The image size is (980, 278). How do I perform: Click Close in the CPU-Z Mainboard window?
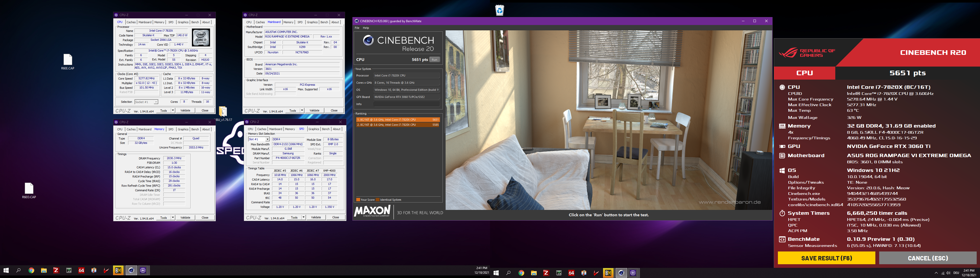point(334,111)
